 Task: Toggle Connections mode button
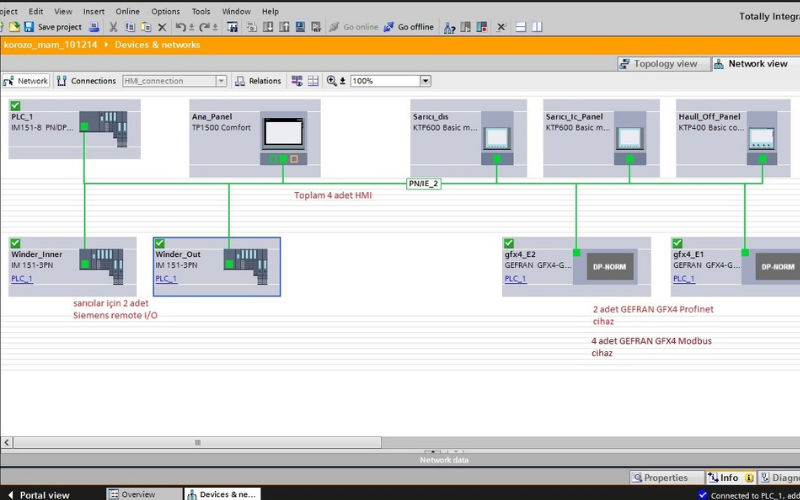(x=86, y=81)
